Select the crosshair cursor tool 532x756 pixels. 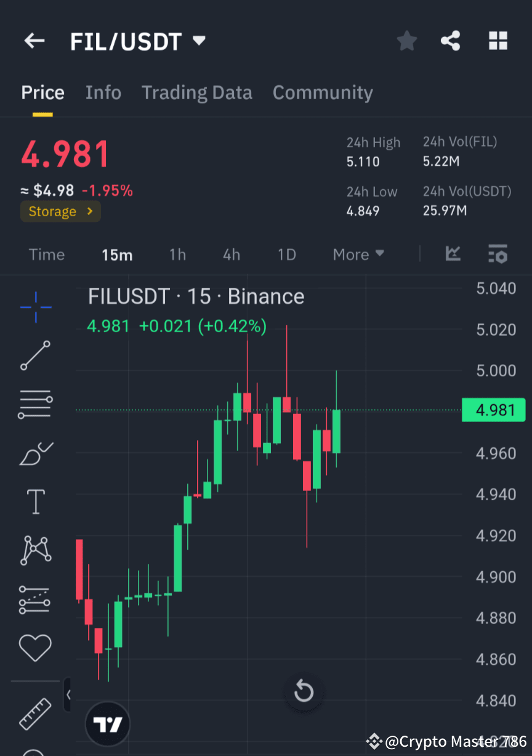click(36, 308)
